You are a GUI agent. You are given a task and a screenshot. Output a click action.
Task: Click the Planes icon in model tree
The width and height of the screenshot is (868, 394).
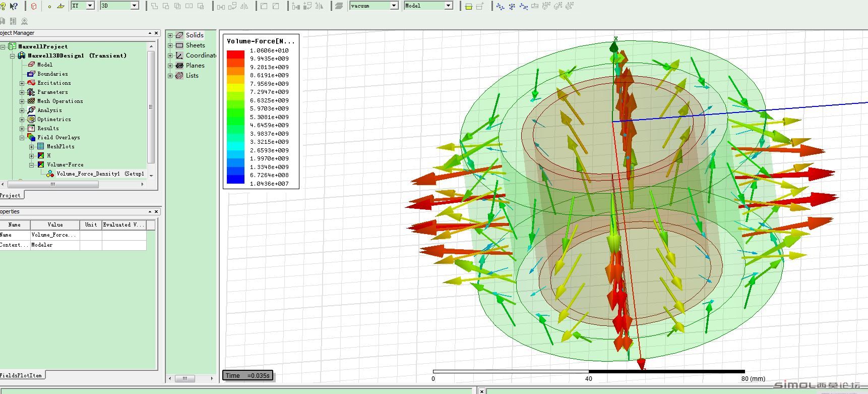[x=179, y=66]
